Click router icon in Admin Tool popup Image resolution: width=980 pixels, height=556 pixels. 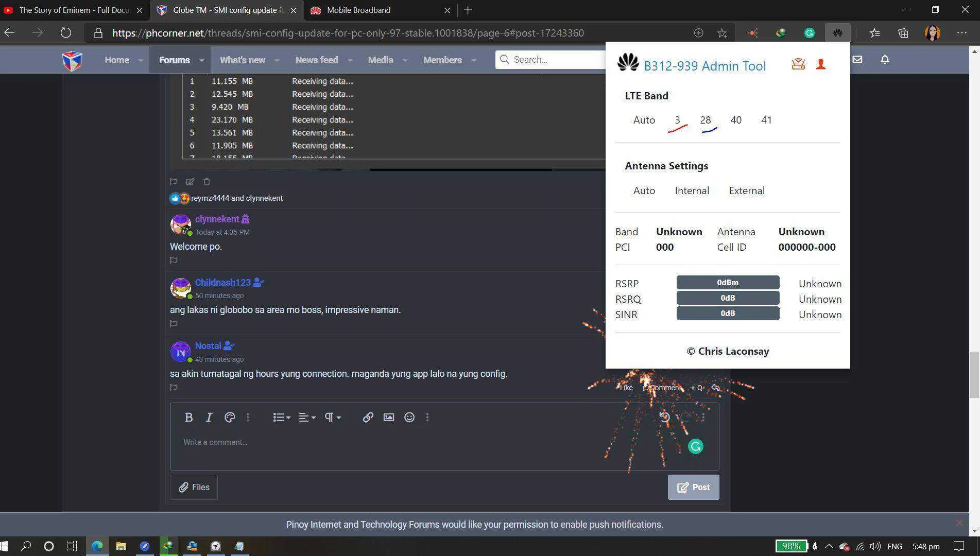[x=798, y=64]
